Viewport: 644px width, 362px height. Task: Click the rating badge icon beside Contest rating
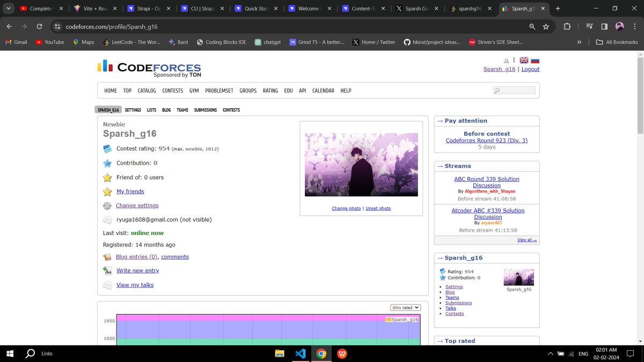[107, 149]
